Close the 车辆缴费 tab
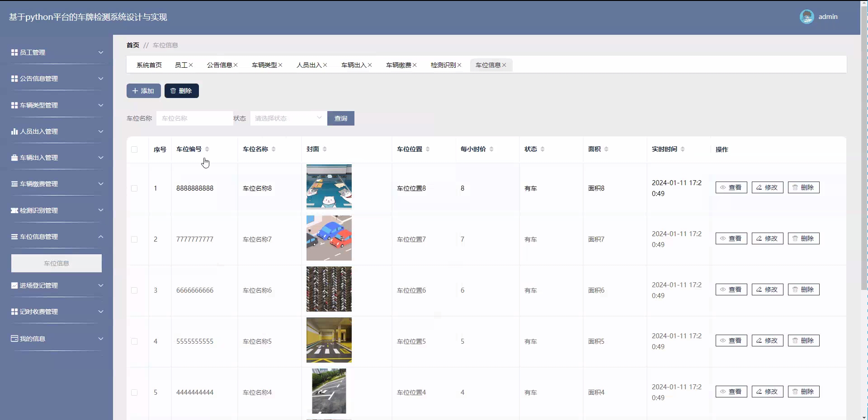This screenshot has height=420, width=868. click(x=415, y=65)
